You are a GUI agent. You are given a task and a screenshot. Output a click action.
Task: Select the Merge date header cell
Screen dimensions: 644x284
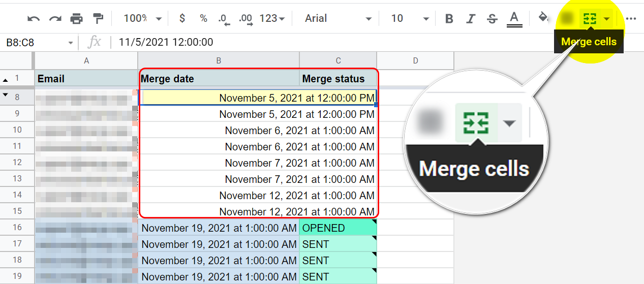point(219,79)
